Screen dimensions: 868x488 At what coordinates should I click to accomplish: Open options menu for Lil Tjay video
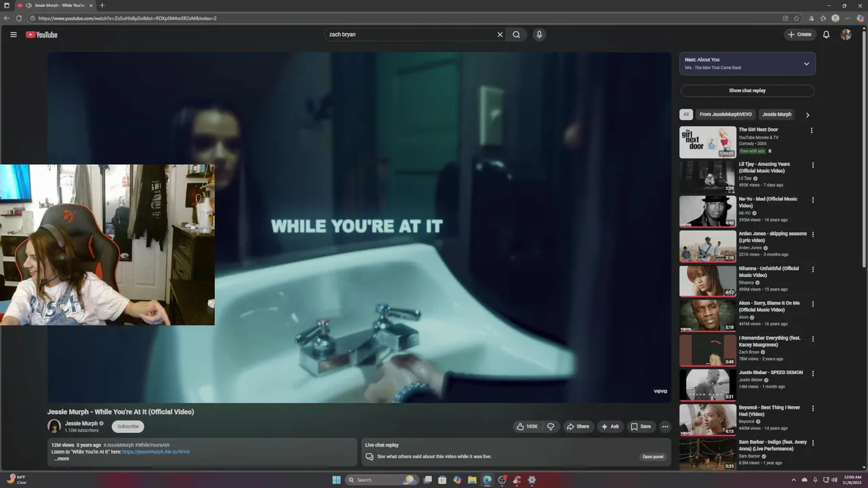[813, 165]
